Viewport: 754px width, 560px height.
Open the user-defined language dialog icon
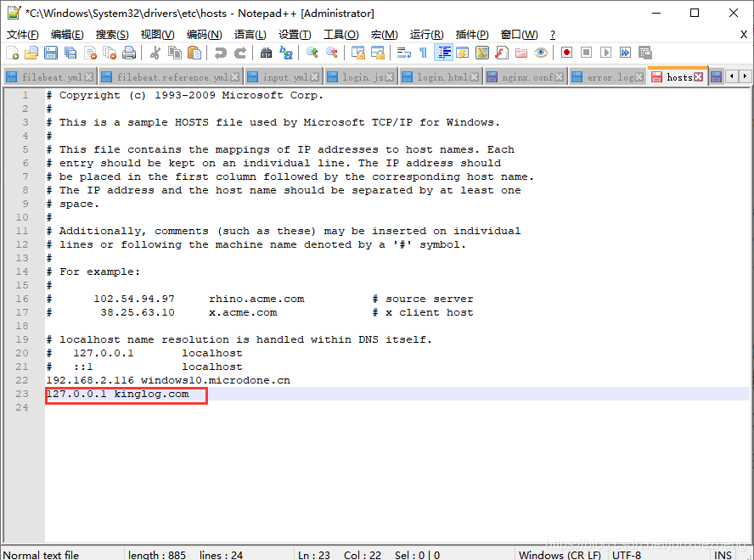463,53
